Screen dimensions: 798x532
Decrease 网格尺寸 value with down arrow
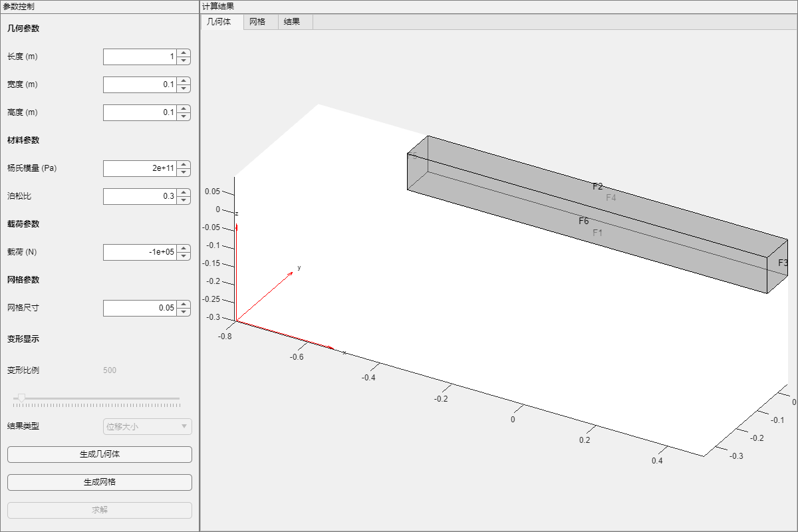click(184, 313)
